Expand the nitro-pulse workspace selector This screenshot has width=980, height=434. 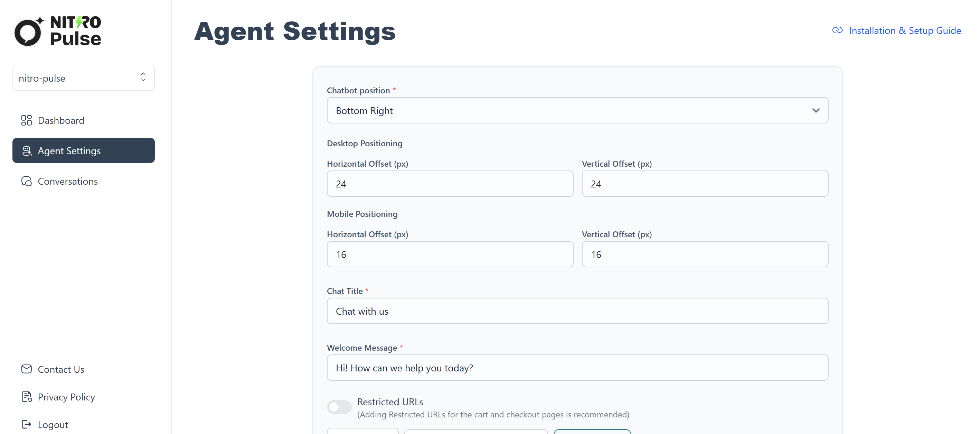pos(83,78)
